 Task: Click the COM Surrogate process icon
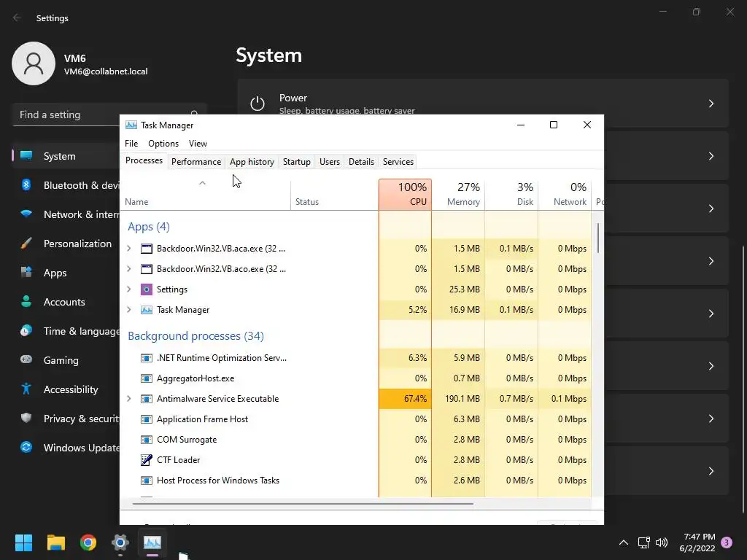[146, 440]
